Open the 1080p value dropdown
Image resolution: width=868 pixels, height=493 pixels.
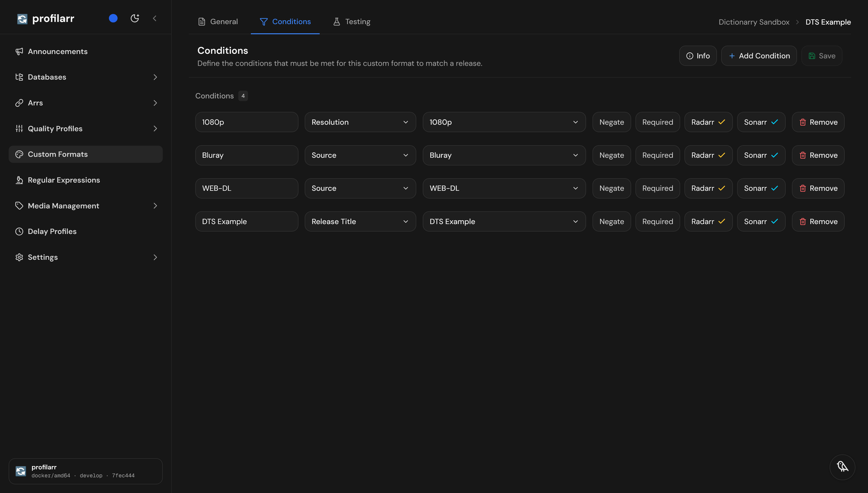(504, 122)
